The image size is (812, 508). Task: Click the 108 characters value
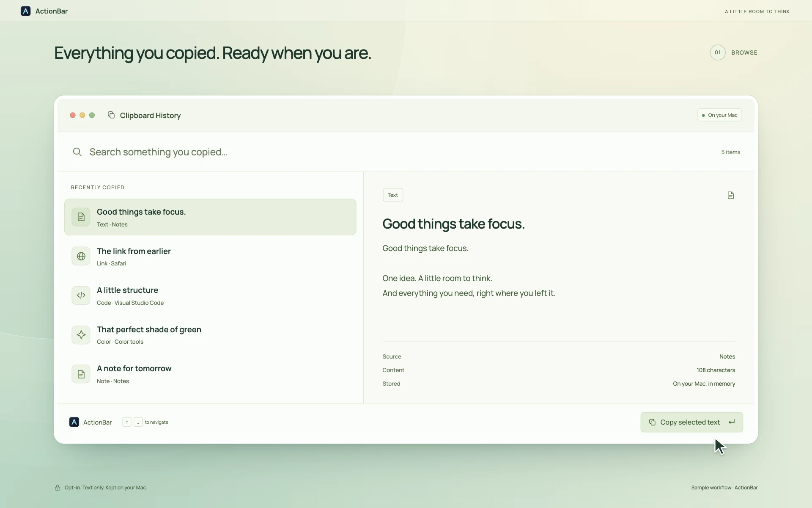(x=716, y=370)
